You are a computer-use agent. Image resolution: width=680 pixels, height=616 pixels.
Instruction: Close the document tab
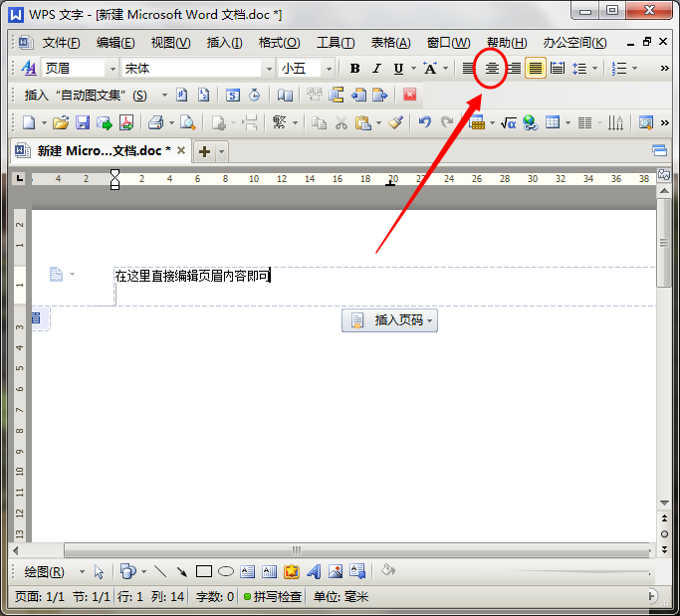coord(181,150)
